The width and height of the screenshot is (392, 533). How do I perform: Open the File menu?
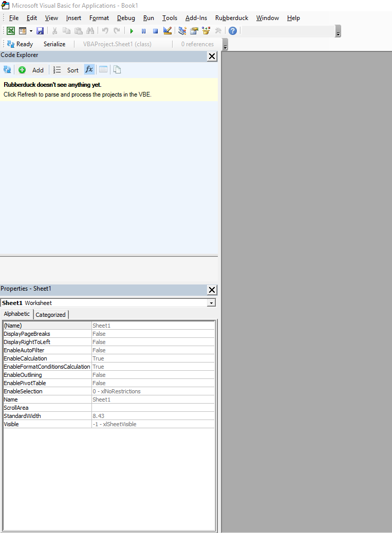(x=13, y=18)
